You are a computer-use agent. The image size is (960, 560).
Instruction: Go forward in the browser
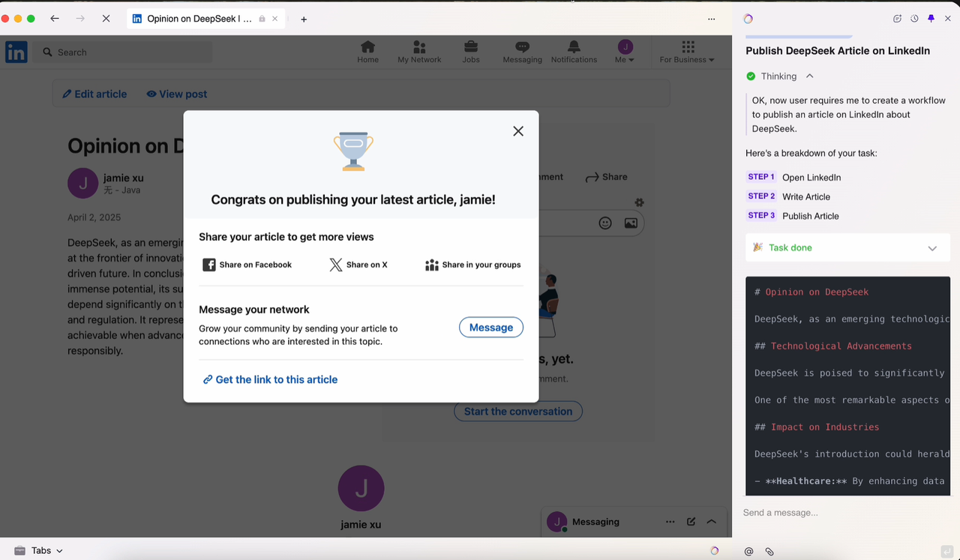(x=80, y=19)
